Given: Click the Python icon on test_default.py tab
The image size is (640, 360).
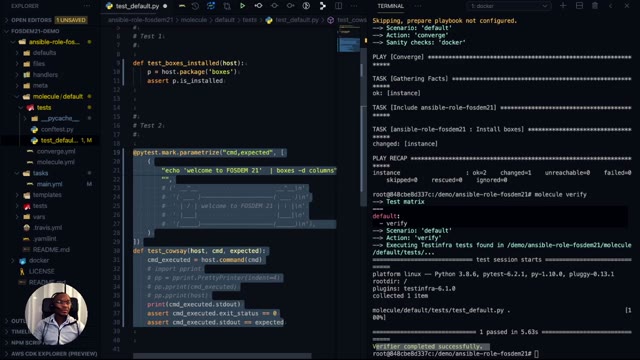Looking at the screenshot, I should pyautogui.click(x=109, y=6).
